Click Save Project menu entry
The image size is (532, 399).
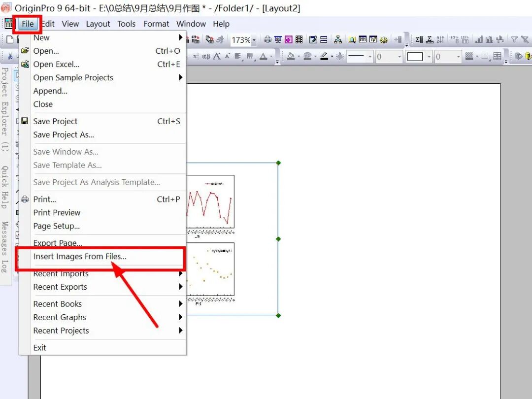click(x=102, y=122)
